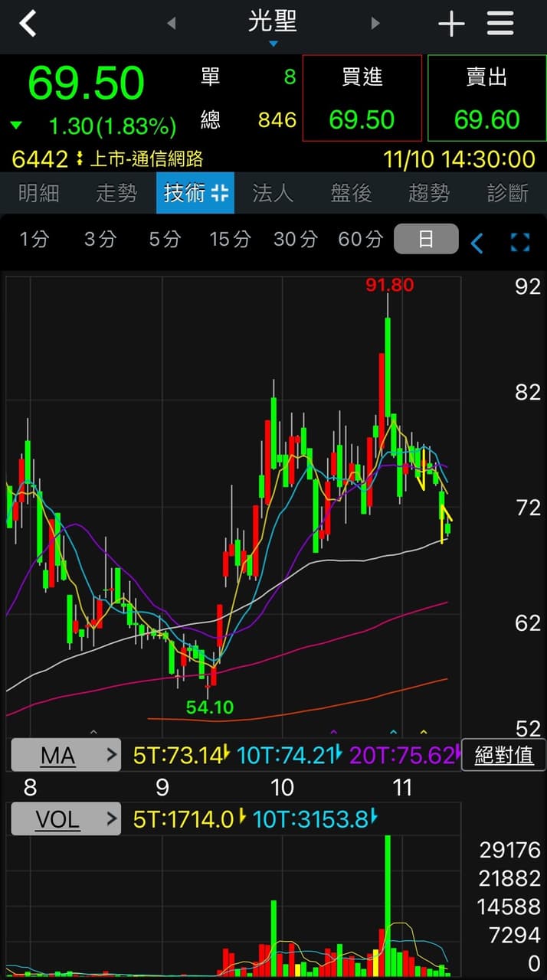Tap the 5T:73.14 moving average value

click(178, 756)
